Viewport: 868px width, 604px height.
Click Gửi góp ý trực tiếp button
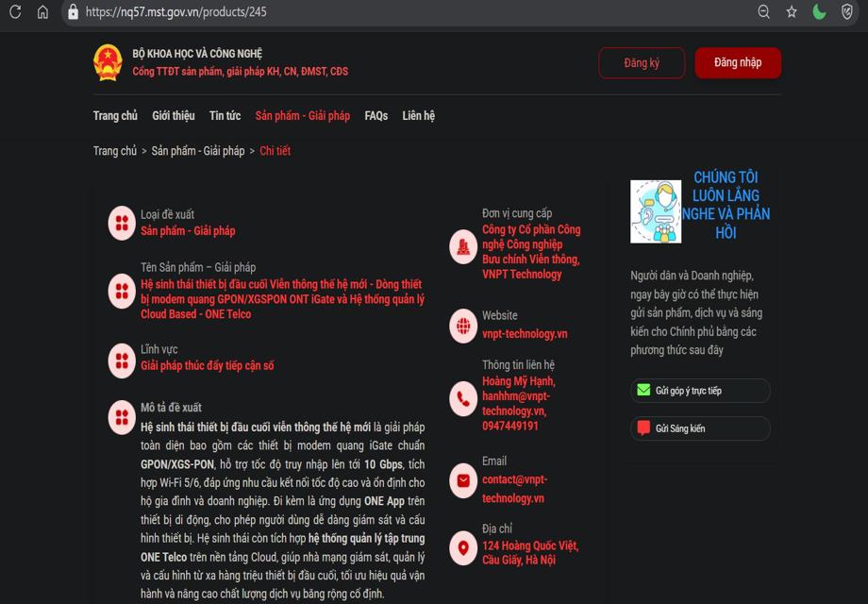700,391
